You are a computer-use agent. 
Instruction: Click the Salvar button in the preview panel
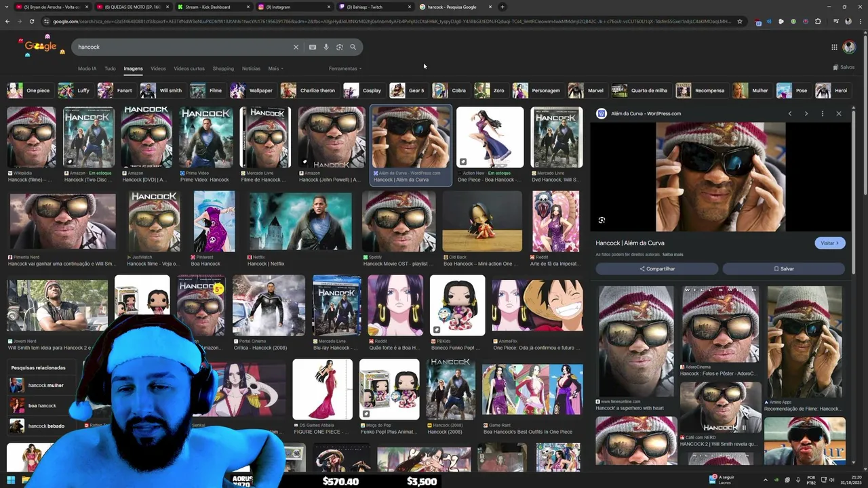tap(784, 269)
